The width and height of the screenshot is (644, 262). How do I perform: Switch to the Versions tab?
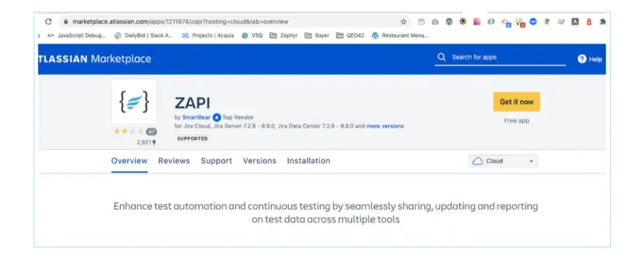260,161
